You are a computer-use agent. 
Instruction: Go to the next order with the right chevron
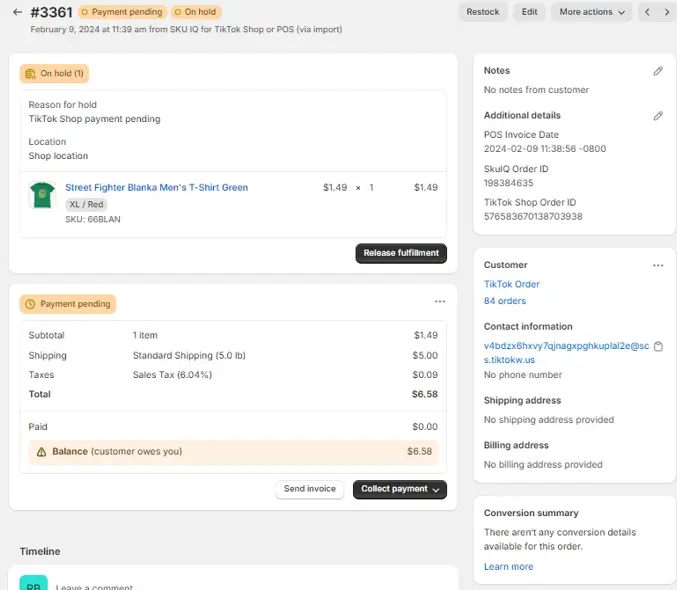(666, 12)
